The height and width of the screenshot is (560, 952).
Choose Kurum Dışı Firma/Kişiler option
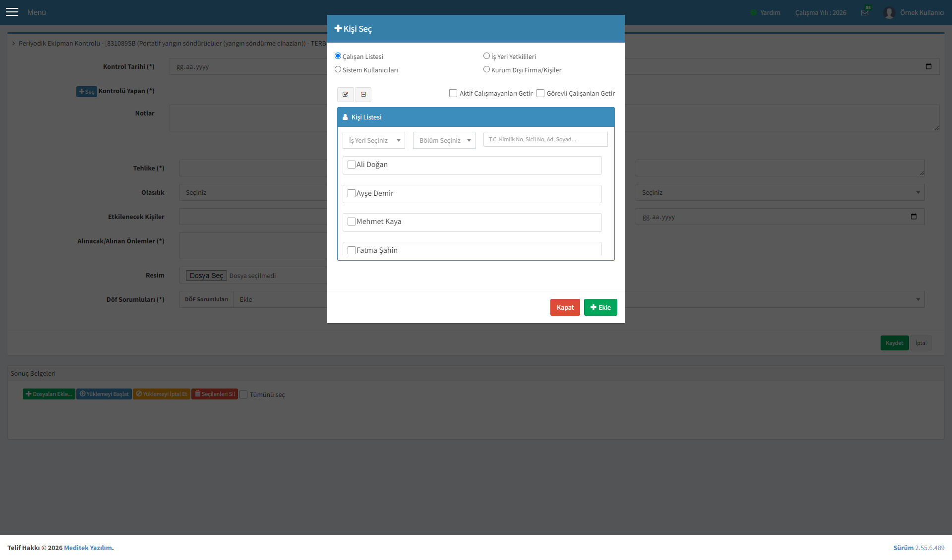tap(486, 69)
